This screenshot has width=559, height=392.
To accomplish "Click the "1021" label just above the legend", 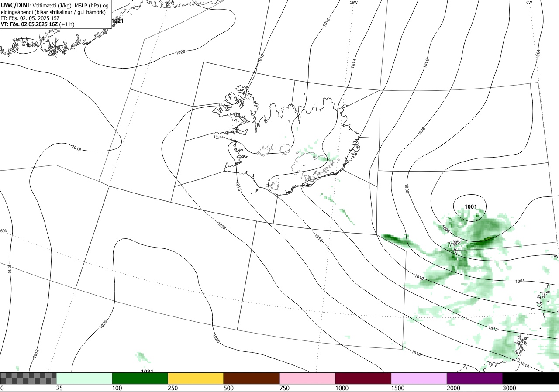I will click(147, 371).
